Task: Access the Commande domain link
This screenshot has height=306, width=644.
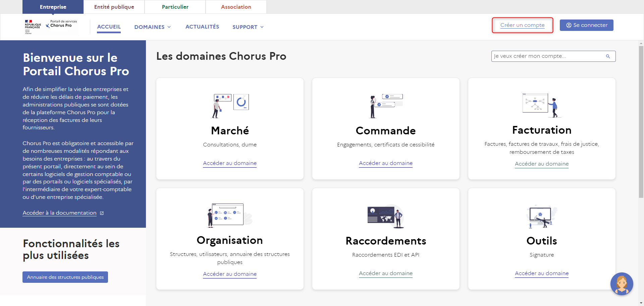Action: click(386, 163)
